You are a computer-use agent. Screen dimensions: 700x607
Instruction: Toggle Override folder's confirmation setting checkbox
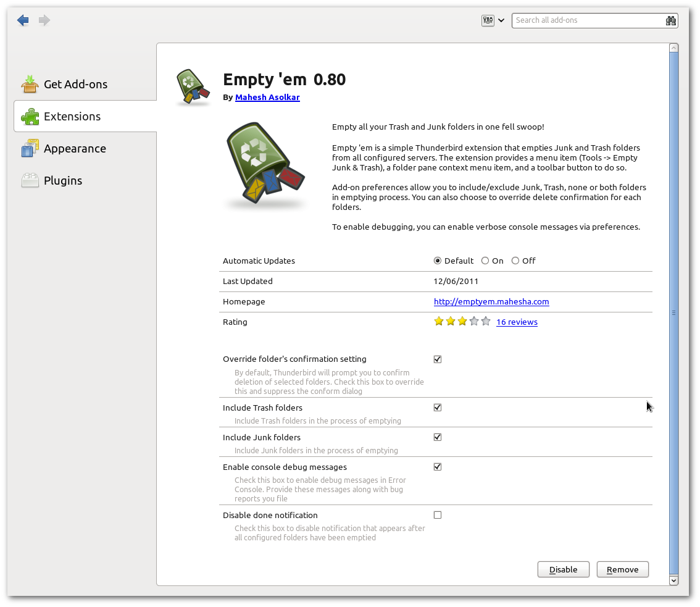(x=438, y=359)
